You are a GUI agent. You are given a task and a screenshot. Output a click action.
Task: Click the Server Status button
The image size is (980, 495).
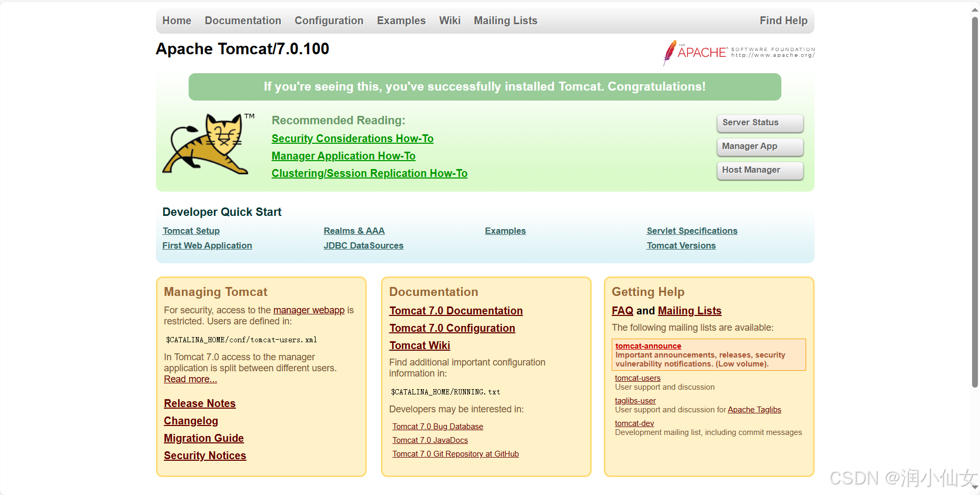[x=760, y=123]
